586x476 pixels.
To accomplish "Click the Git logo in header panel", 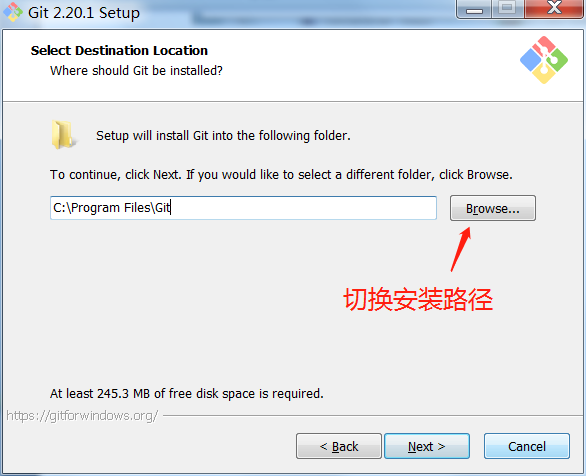I will tap(544, 60).
